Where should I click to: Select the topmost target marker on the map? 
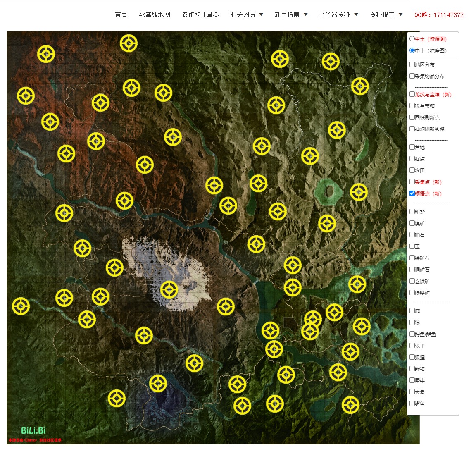129,43
